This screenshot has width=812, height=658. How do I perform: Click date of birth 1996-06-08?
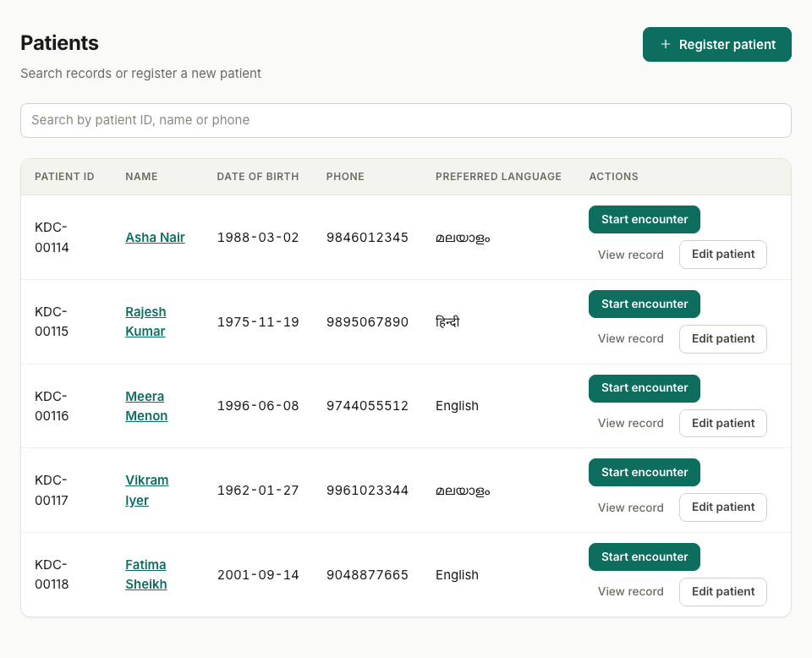click(258, 406)
